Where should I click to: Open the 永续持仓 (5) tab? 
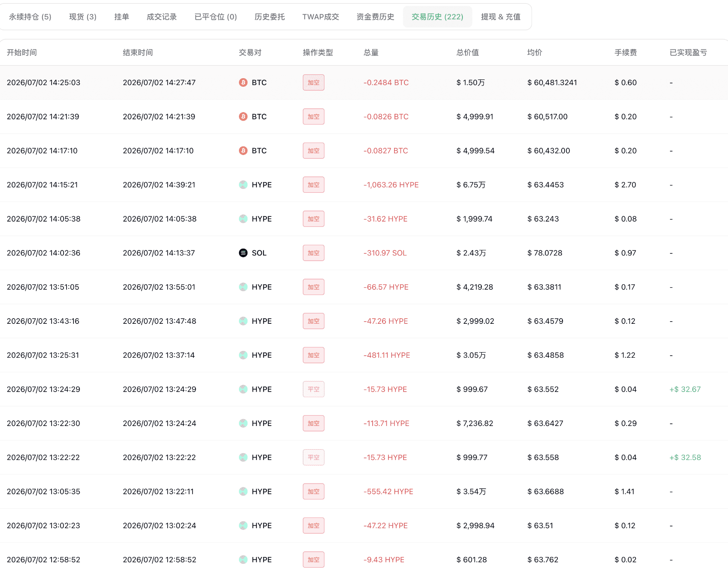coord(30,17)
